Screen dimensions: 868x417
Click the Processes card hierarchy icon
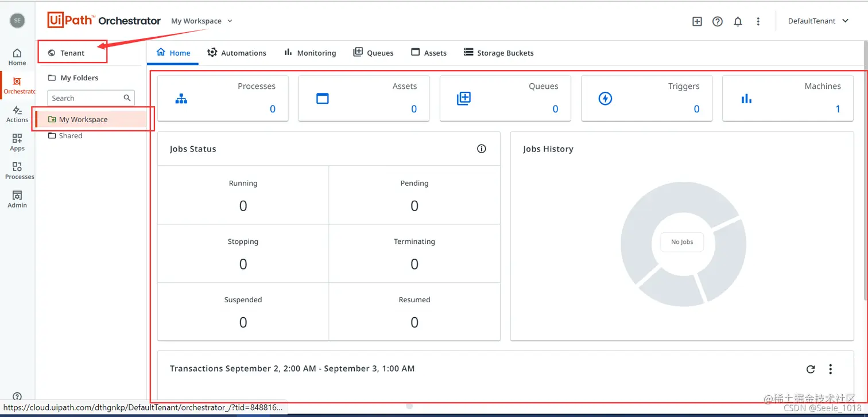181,99
